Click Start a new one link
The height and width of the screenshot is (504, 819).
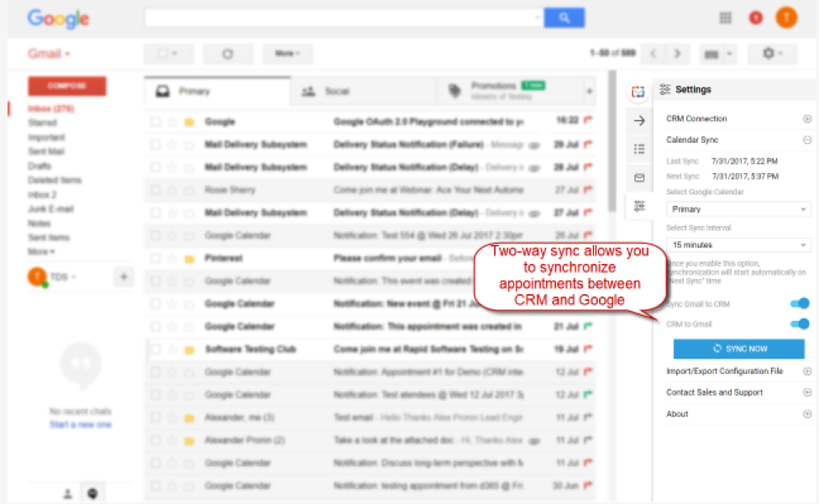(81, 424)
